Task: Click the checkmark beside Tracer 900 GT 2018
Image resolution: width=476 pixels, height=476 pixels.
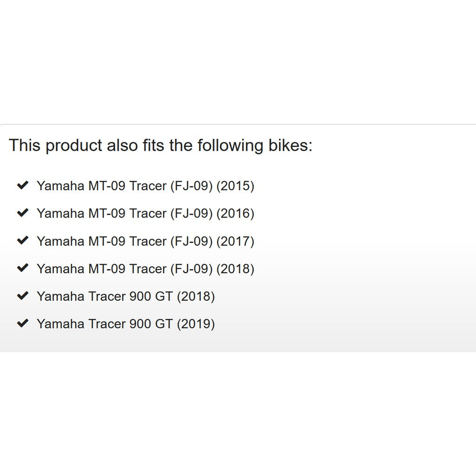Action: click(x=22, y=296)
